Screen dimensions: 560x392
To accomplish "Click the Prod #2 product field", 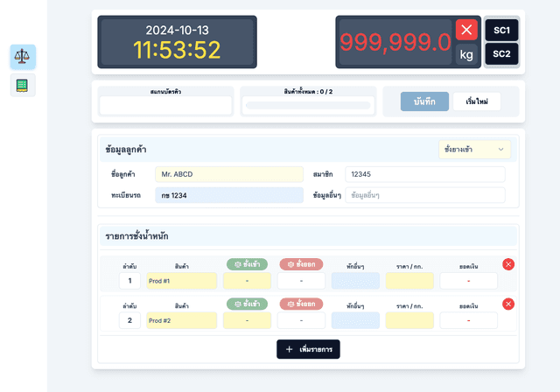I will (x=181, y=320).
